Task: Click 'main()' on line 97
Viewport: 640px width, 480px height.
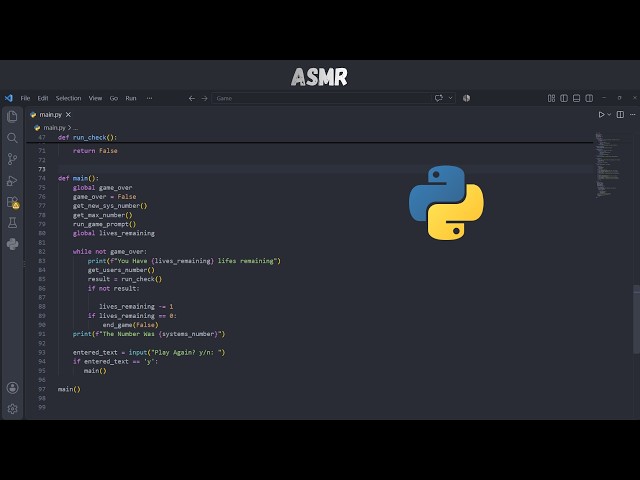Action: [x=69, y=389]
